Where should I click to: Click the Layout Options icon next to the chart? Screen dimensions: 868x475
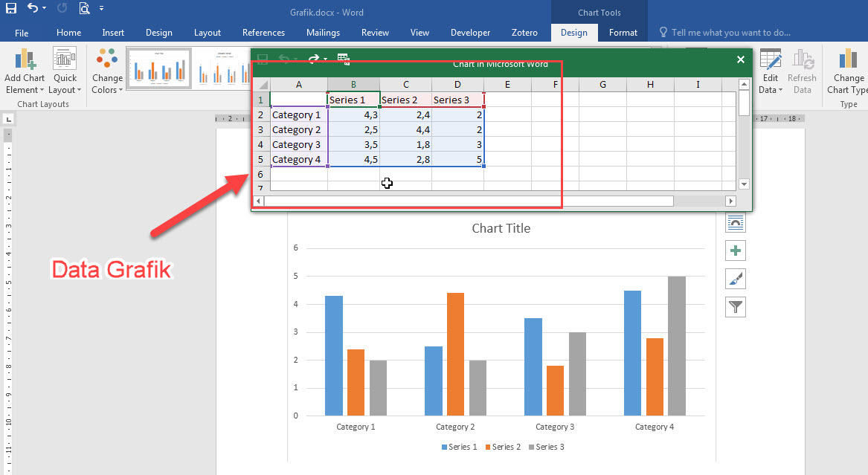(735, 222)
